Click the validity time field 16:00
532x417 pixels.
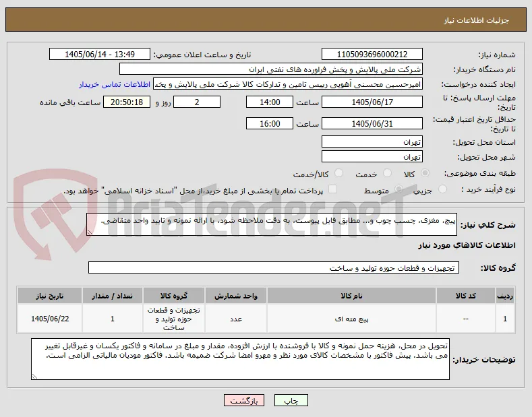pos(270,123)
